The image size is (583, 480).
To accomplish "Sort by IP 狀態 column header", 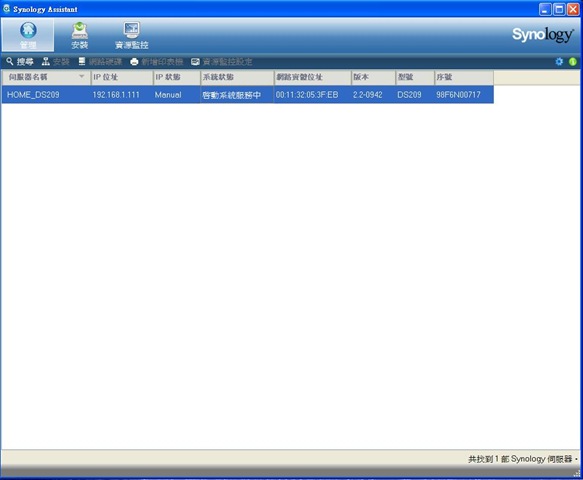I will pos(177,77).
